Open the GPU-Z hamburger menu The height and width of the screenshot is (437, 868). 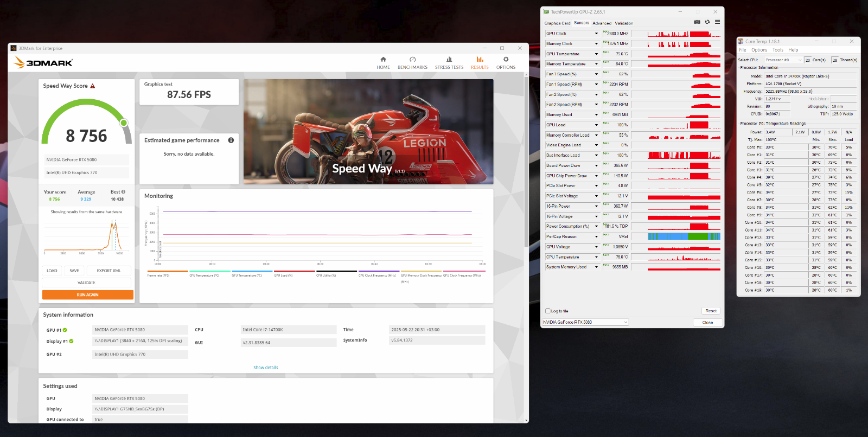point(717,22)
